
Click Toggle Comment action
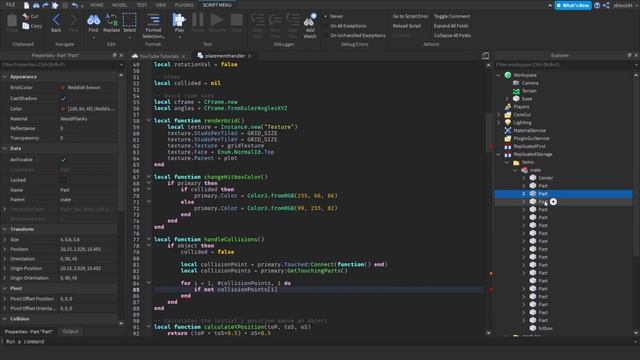(452, 16)
